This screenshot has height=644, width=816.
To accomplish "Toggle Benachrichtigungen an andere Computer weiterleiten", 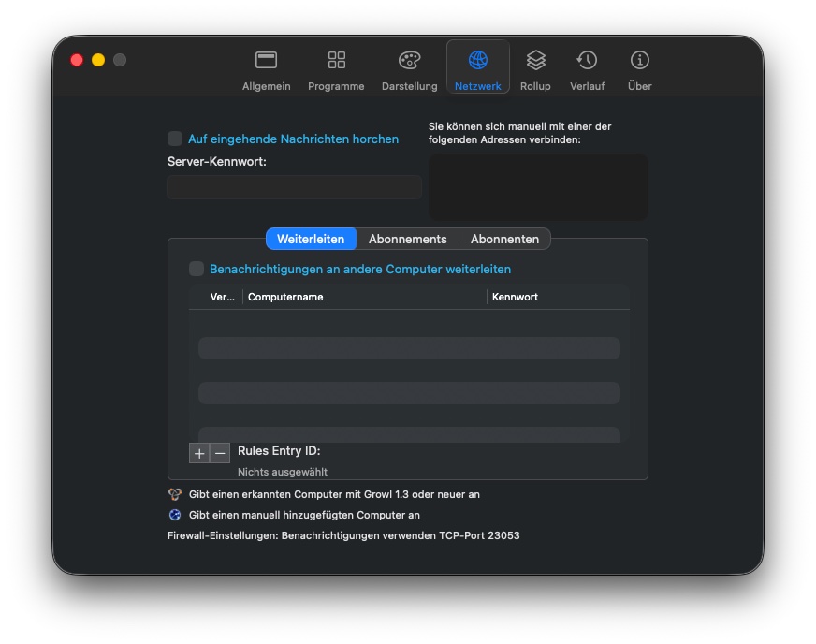I will [x=197, y=269].
